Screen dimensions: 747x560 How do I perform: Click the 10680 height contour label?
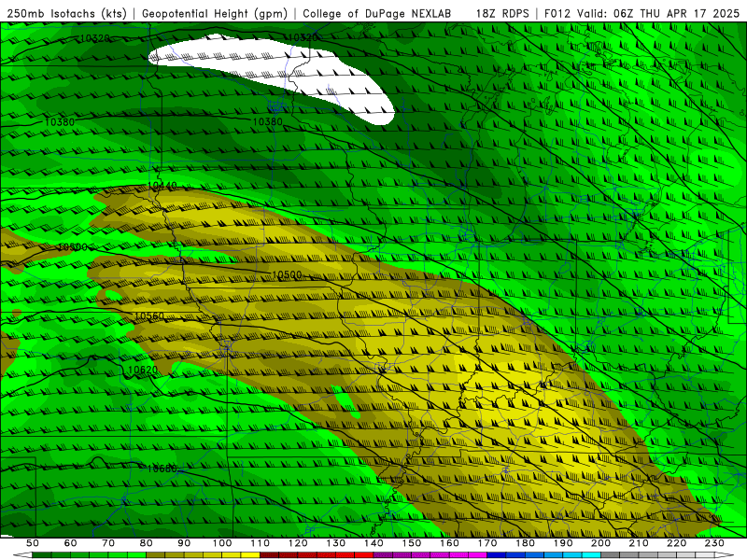[x=162, y=469]
